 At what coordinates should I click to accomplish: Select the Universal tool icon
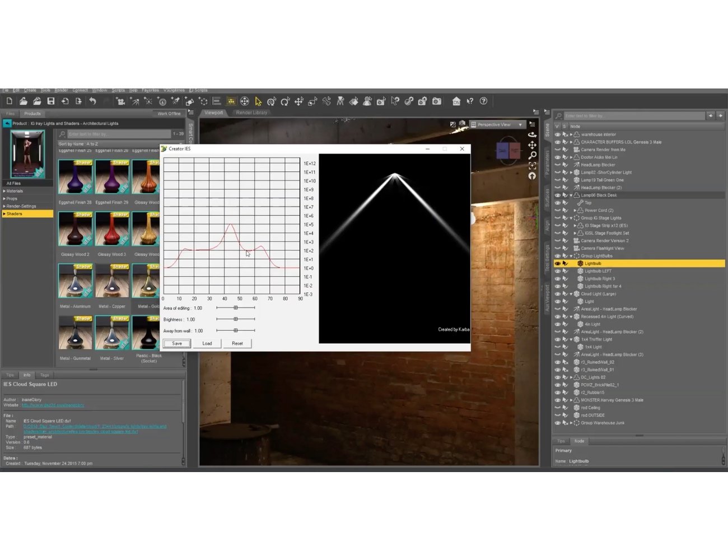coord(245,101)
